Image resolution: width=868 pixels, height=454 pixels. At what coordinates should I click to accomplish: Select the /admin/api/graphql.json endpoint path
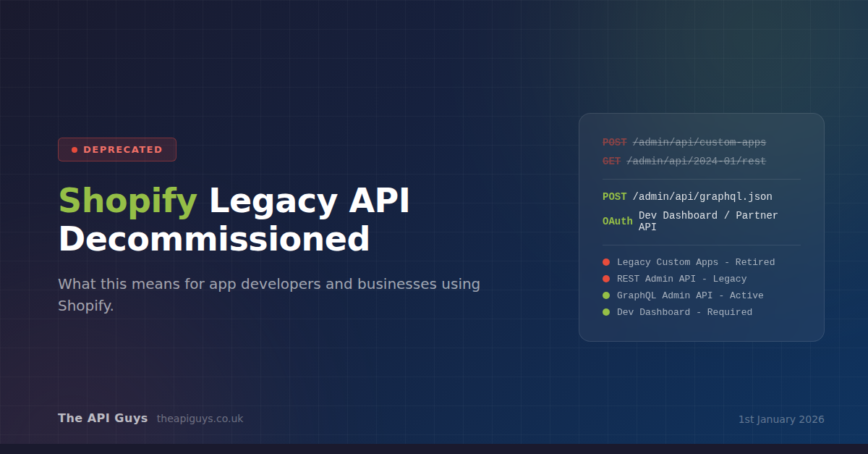(702, 197)
